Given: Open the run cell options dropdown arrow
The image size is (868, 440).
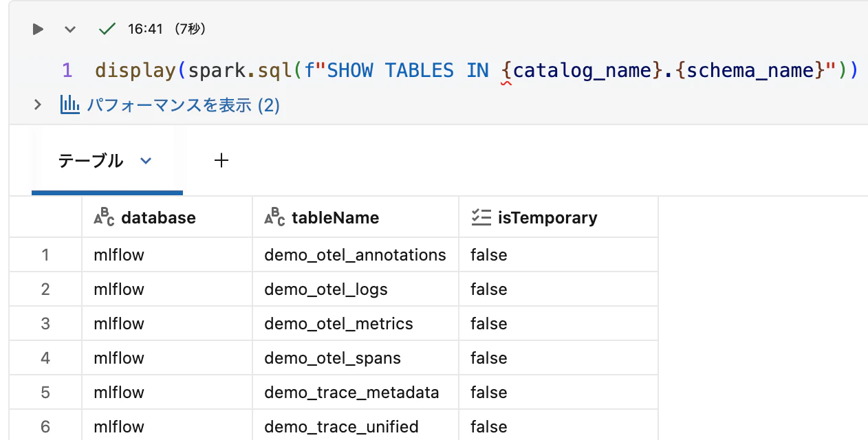Looking at the screenshot, I should click(x=68, y=29).
